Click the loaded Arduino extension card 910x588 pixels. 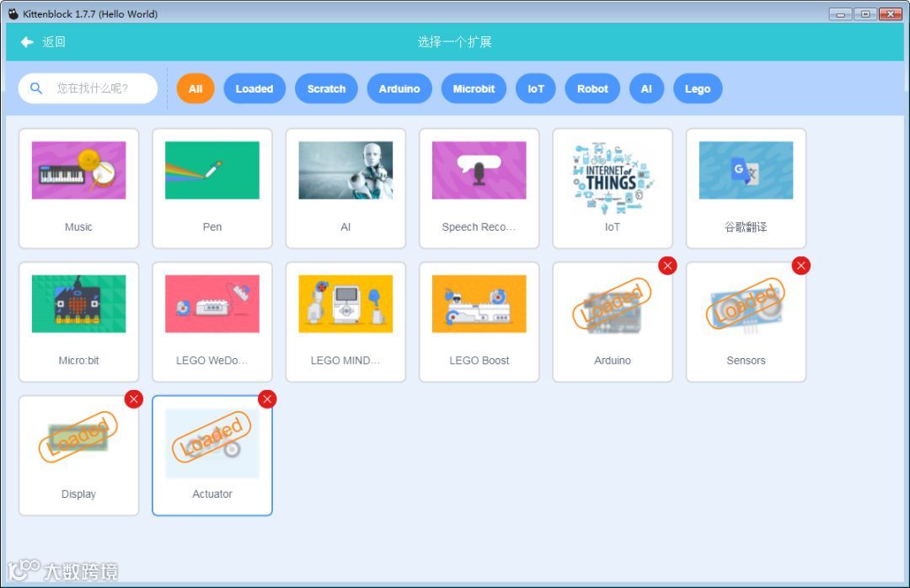pos(613,322)
